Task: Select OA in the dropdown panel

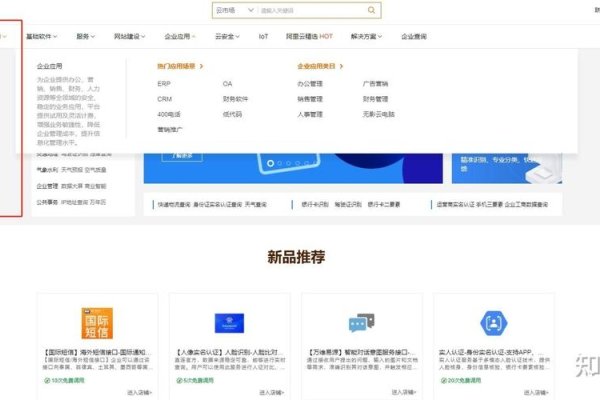Action: [x=227, y=83]
